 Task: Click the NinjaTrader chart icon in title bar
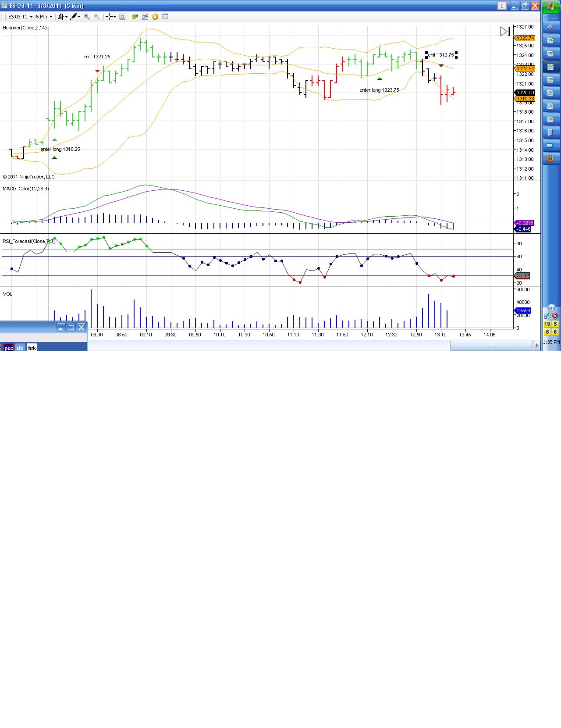(x=4, y=6)
